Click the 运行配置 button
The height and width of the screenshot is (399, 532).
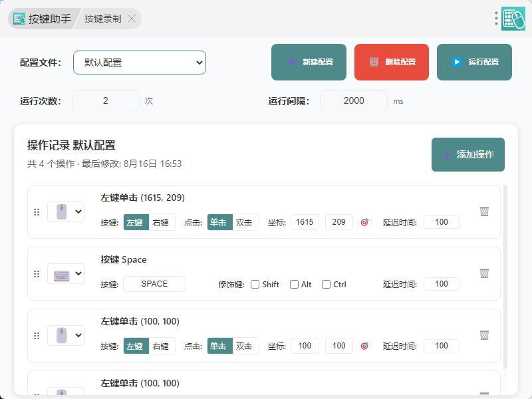coord(474,62)
